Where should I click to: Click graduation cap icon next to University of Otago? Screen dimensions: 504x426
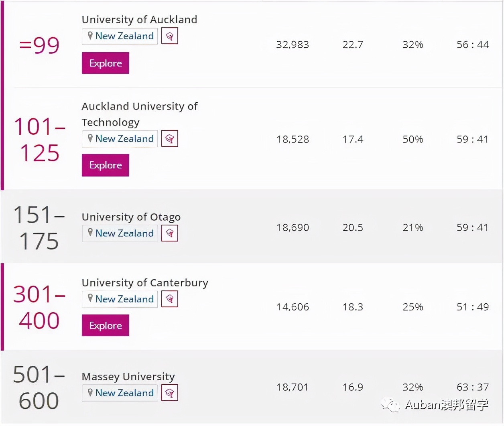coord(170,233)
